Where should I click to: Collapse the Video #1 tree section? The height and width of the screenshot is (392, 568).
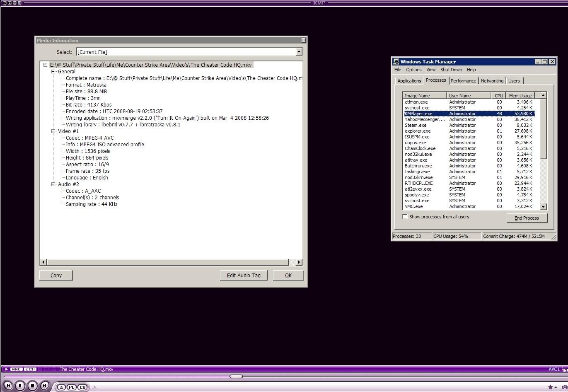pyautogui.click(x=53, y=131)
